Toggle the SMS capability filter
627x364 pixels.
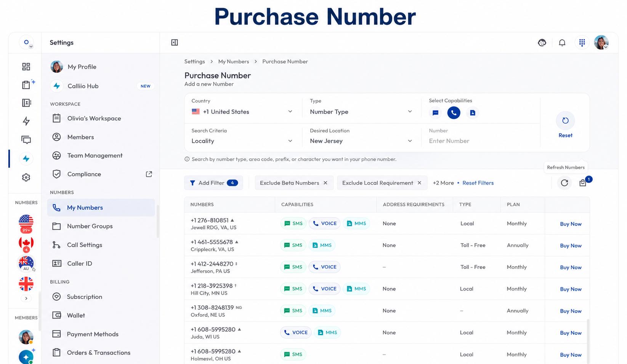click(435, 113)
